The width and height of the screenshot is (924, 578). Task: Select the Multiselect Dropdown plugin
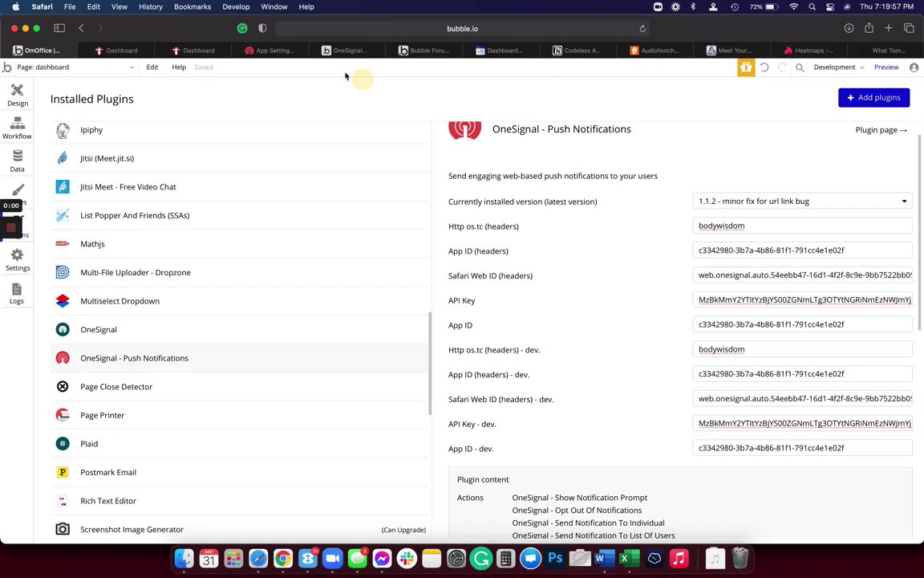point(240,301)
